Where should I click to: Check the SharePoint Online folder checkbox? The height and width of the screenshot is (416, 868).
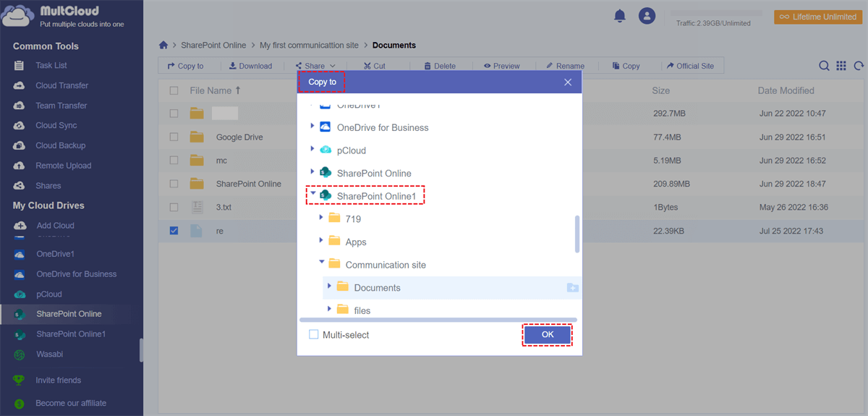pyautogui.click(x=174, y=184)
